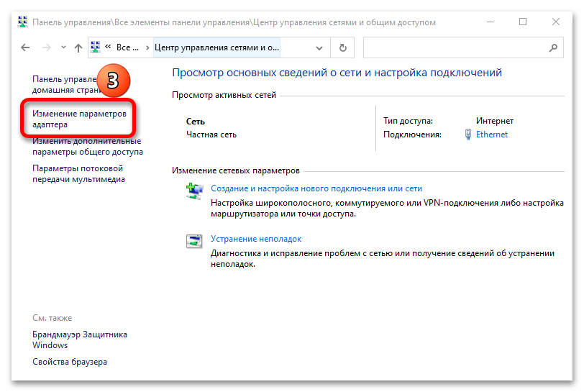The width and height of the screenshot is (584, 392).
Task: Open 'Устранение неполадок' link
Action: pyautogui.click(x=256, y=239)
